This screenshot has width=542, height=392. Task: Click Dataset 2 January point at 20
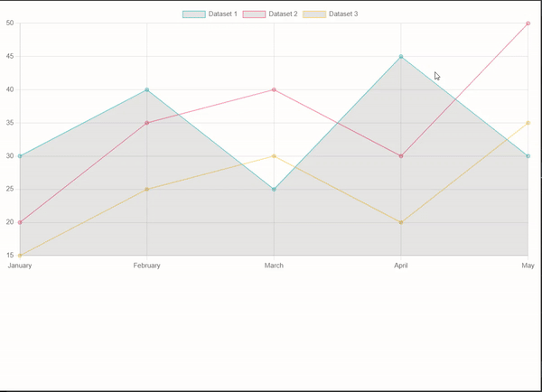coord(20,222)
